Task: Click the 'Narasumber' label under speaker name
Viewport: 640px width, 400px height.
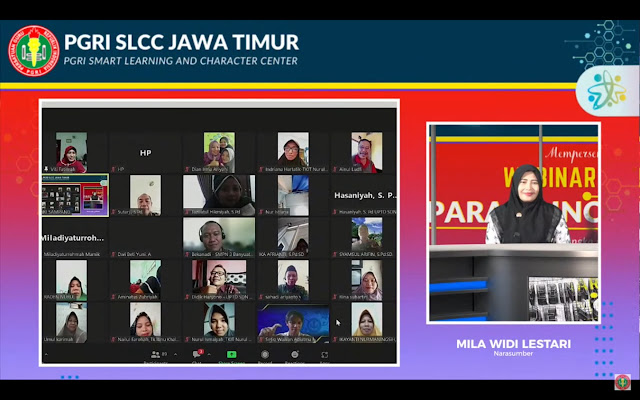Action: point(513,353)
